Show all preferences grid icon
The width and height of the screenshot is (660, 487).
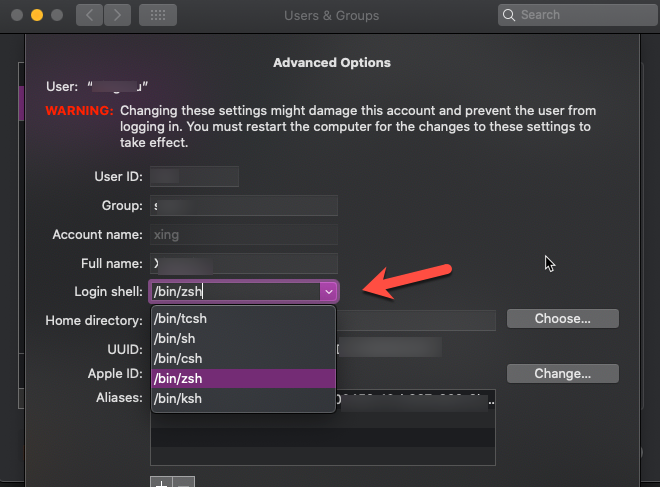pos(158,15)
